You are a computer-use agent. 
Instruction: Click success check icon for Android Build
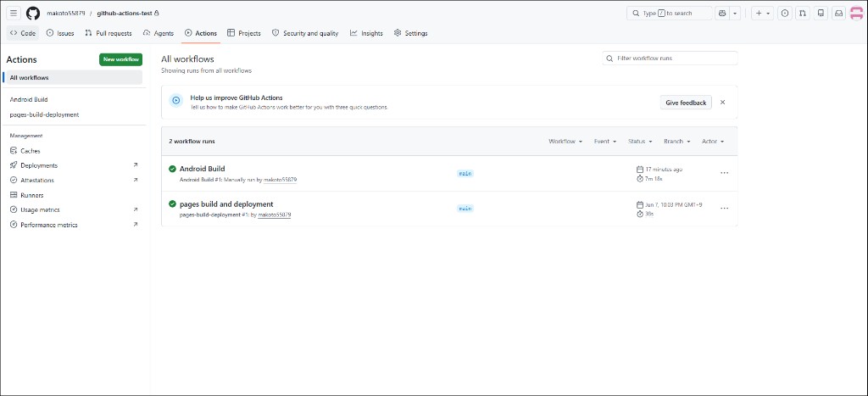click(x=173, y=169)
